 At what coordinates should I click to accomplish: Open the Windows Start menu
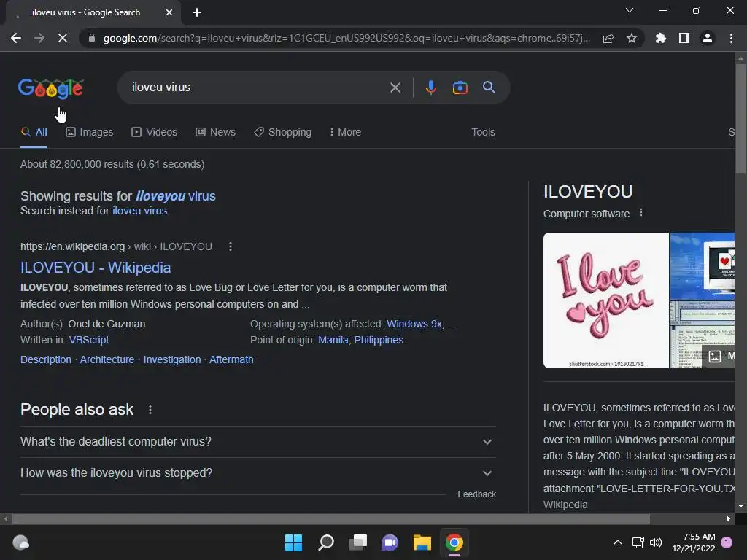(293, 542)
